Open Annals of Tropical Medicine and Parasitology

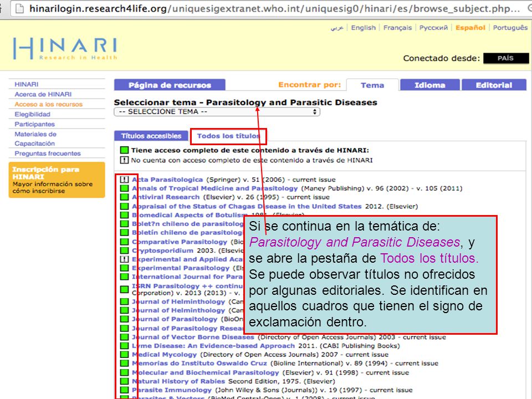click(x=215, y=188)
